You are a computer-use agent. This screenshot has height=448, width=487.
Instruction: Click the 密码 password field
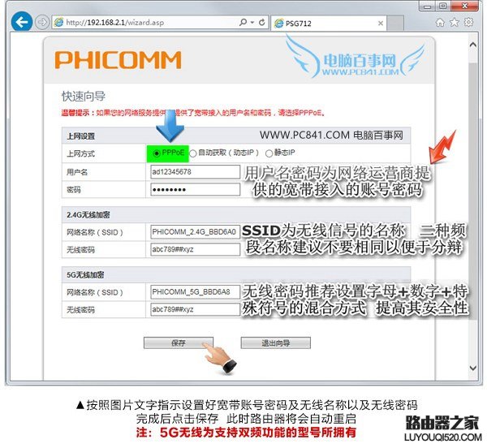pyautogui.click(x=195, y=189)
